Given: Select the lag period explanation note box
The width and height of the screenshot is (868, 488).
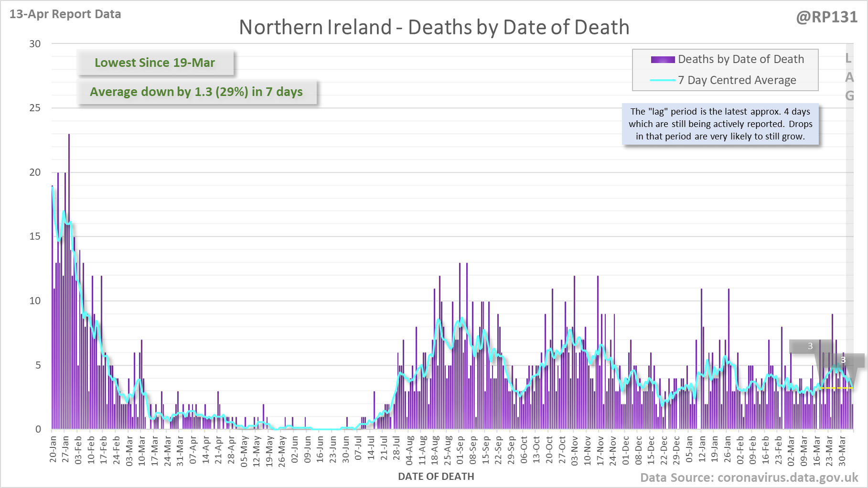Looking at the screenshot, I should tap(720, 124).
